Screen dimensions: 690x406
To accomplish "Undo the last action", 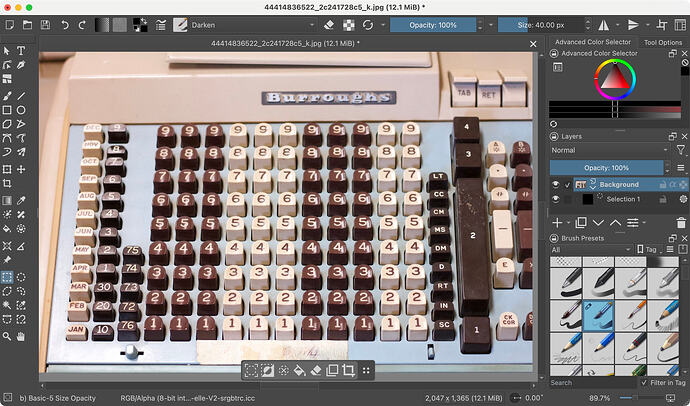I will [65, 25].
